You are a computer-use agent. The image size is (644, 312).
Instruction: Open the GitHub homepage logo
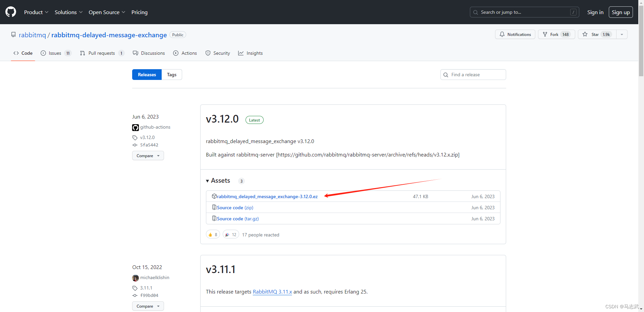point(11,12)
